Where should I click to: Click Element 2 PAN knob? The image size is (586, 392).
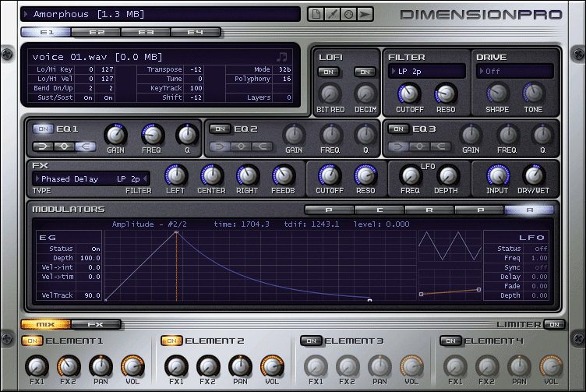(240, 366)
